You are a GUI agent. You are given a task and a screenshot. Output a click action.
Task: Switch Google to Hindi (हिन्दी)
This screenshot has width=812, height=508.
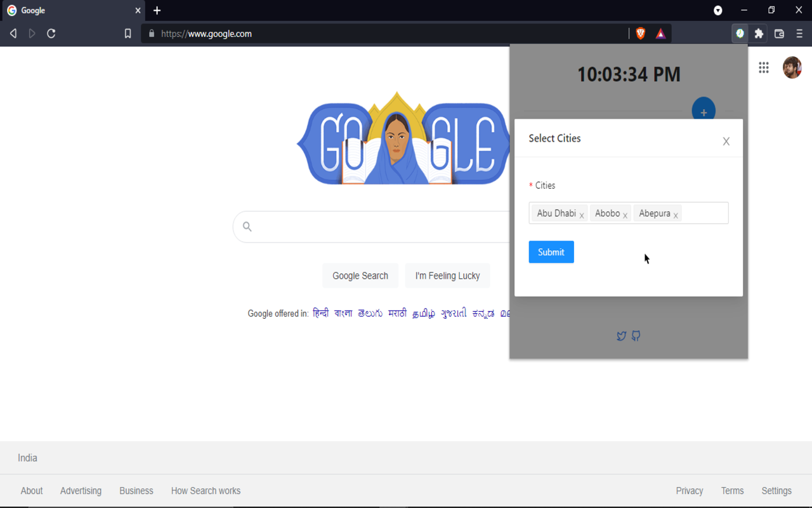point(321,313)
